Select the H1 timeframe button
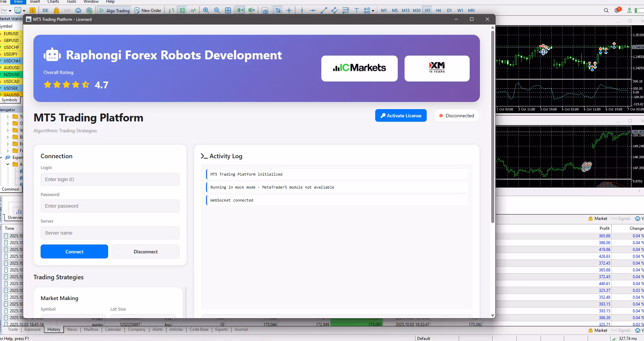This screenshot has width=644, height=341. (427, 11)
